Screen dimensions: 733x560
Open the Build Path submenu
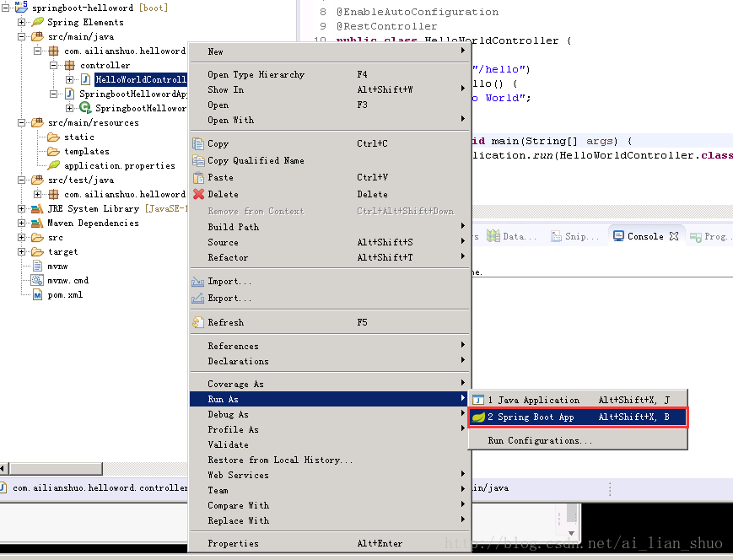pyautogui.click(x=330, y=227)
